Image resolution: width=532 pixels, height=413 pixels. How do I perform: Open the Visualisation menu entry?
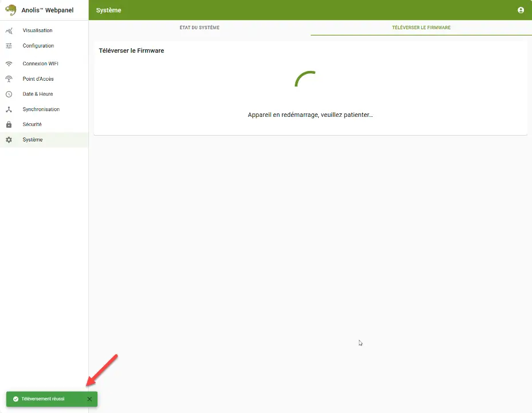[44, 30]
